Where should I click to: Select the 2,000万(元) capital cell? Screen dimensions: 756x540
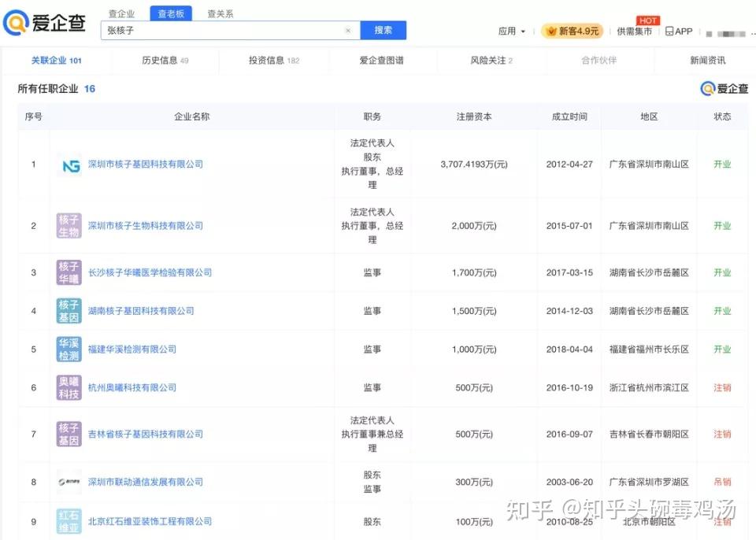pyautogui.click(x=474, y=226)
